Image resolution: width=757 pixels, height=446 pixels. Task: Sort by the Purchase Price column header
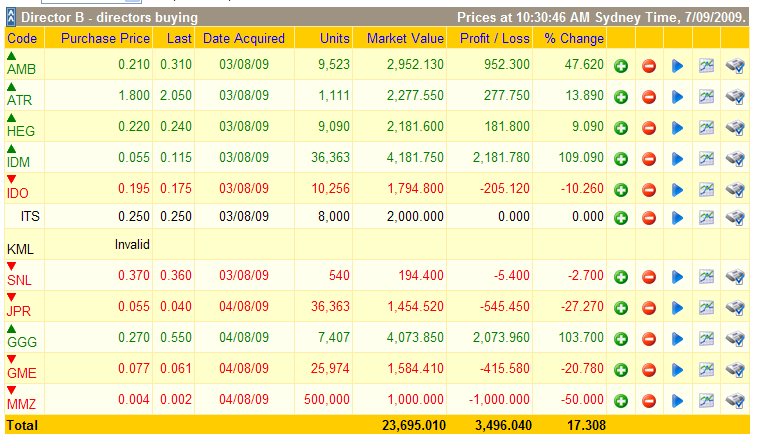tap(105, 38)
